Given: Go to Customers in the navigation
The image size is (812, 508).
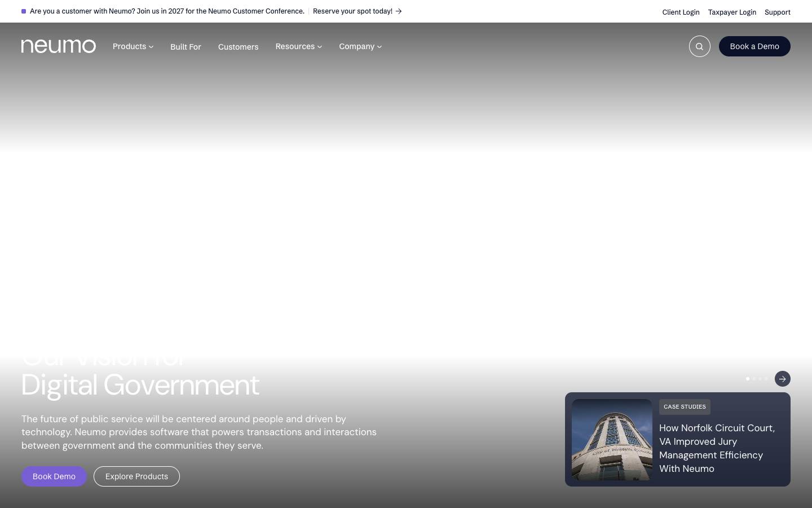Looking at the screenshot, I should point(238,47).
